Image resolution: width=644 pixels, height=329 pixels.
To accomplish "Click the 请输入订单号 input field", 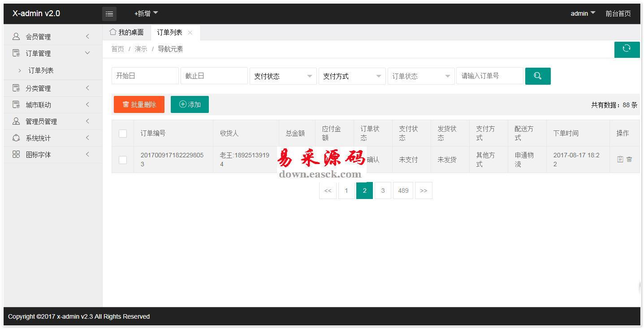I will click(489, 76).
